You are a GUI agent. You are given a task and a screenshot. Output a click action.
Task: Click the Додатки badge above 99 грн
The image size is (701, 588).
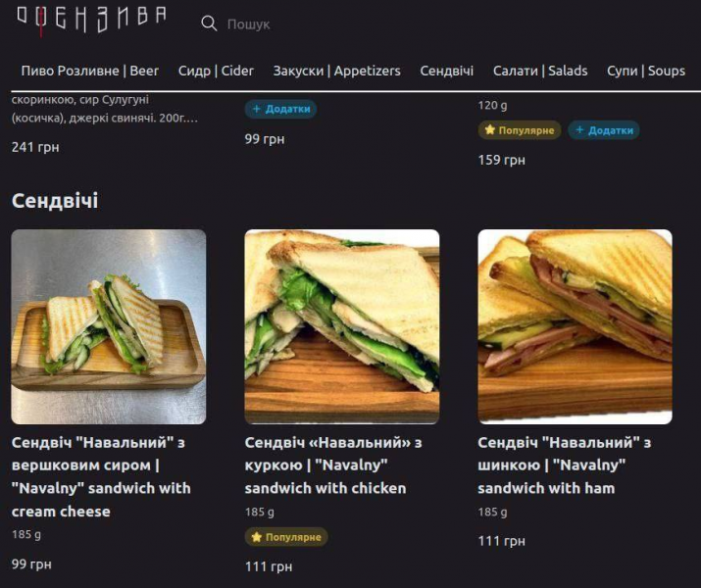click(x=280, y=109)
